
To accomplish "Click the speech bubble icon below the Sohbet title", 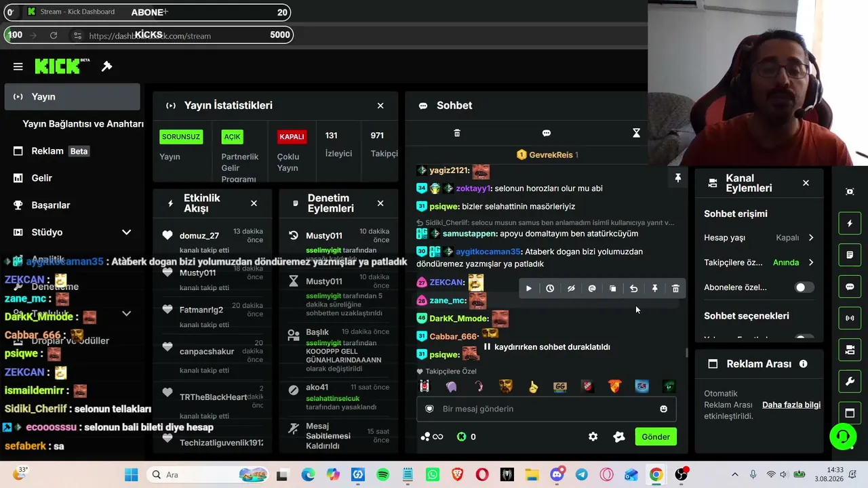I will pos(547,133).
